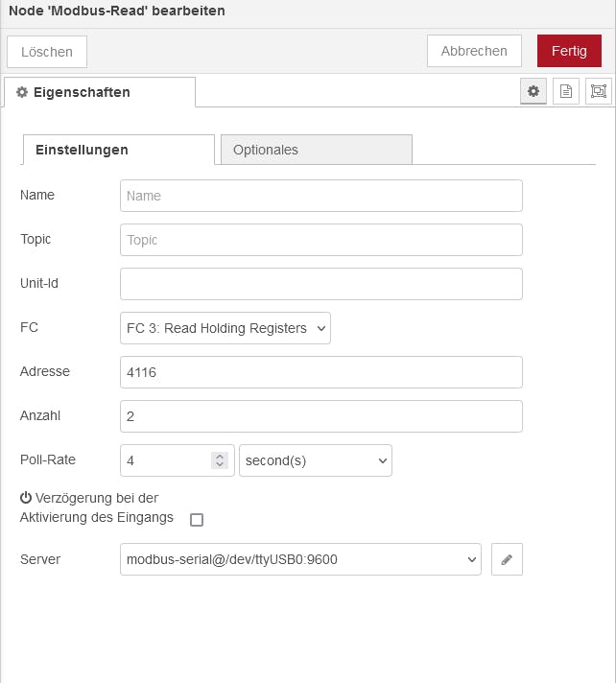616x683 pixels.
Task: Click into the Unit-Id field
Action: (x=321, y=284)
